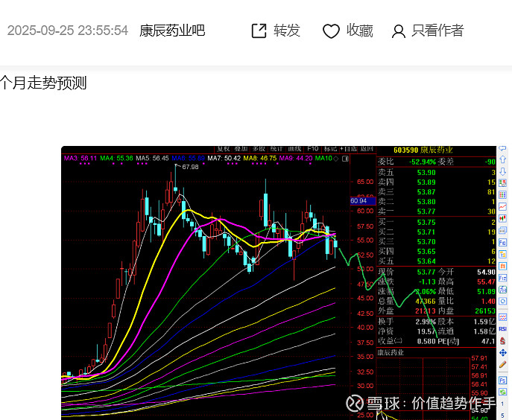512x420 pixels.
Task: Select the 画线 drawing toolbar item
Action: (x=294, y=149)
